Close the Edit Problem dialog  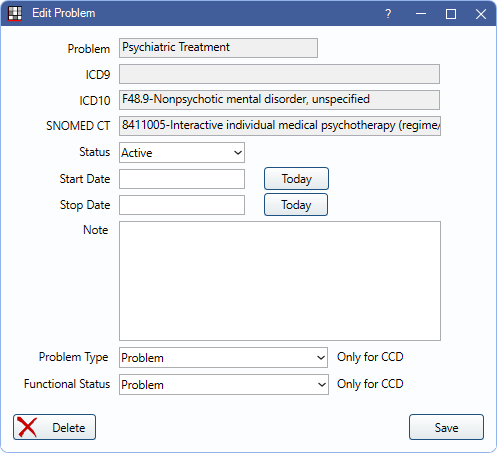[481, 14]
